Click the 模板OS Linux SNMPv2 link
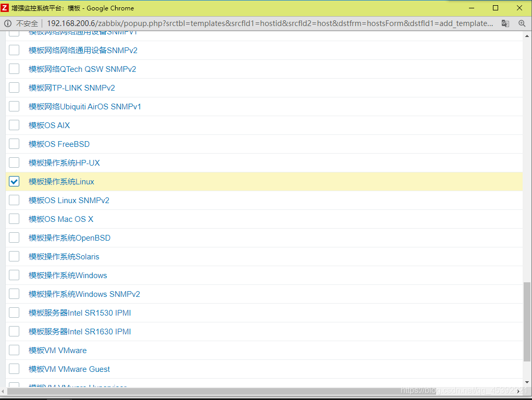 tap(69, 200)
